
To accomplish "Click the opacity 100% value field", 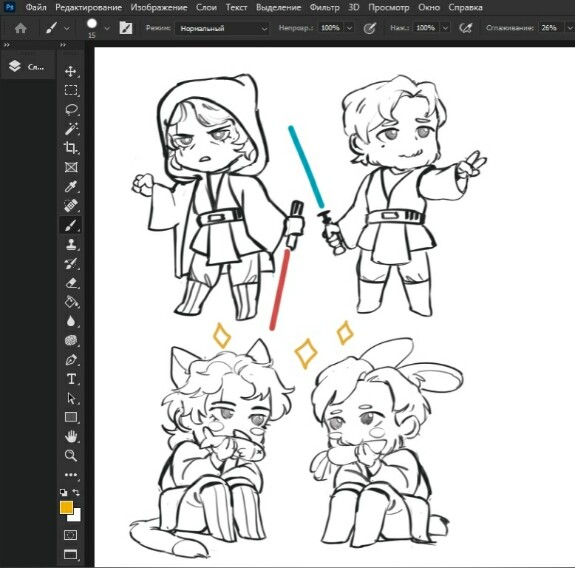I will tap(330, 28).
